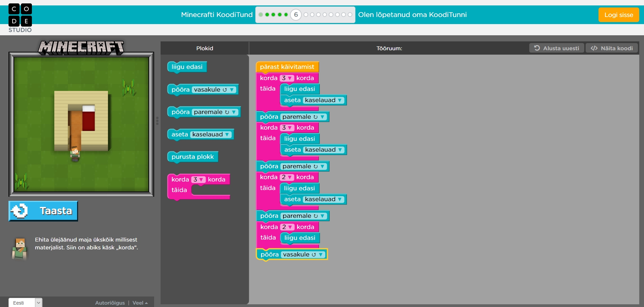Click the instruction text Ehita ülejäänud maja
Viewport: 644px width, 307px height.
[x=86, y=244]
